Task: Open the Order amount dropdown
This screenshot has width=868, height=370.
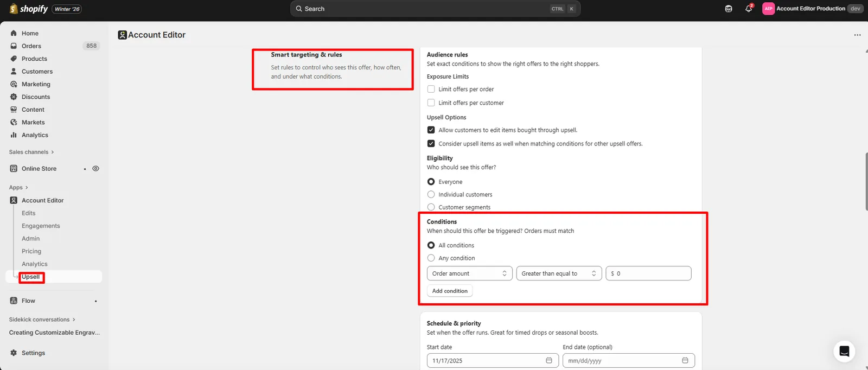Action: pyautogui.click(x=470, y=273)
